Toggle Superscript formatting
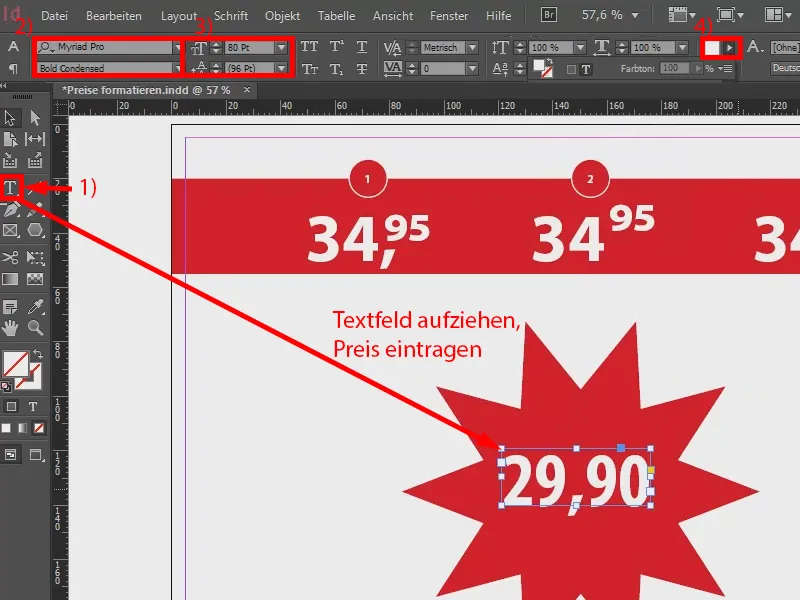The height and width of the screenshot is (600, 800). (336, 47)
